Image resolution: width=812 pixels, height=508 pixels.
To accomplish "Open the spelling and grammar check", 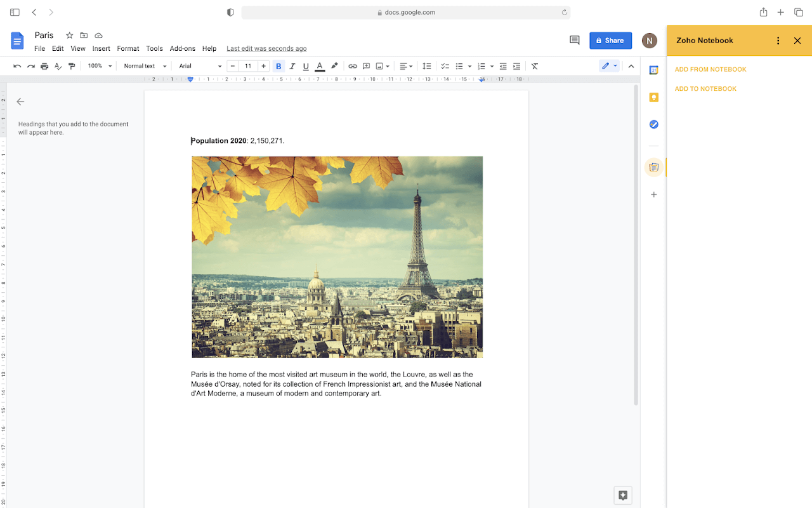I will click(58, 65).
